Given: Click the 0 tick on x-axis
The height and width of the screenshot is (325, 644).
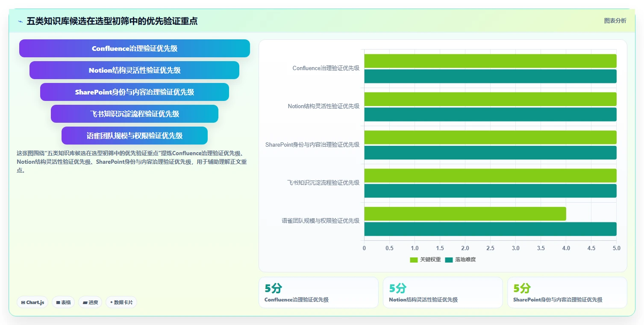Looking at the screenshot, I should pyautogui.click(x=364, y=248).
